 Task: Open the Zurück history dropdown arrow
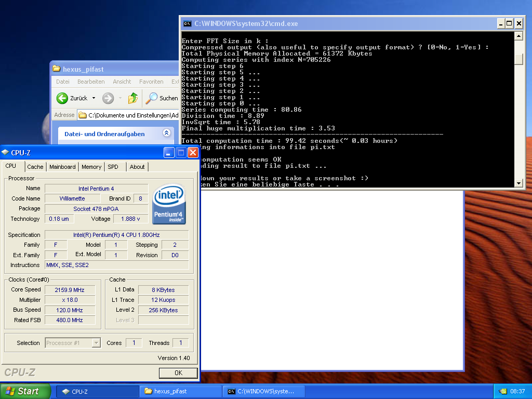click(94, 98)
